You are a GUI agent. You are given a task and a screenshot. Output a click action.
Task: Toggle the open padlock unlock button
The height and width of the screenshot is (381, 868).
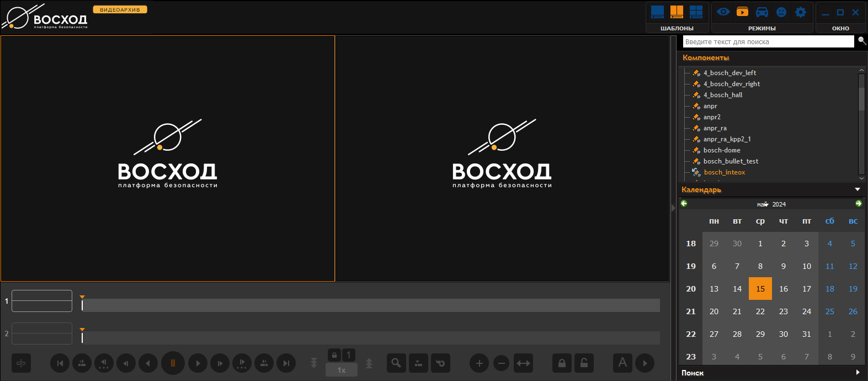pyautogui.click(x=584, y=363)
